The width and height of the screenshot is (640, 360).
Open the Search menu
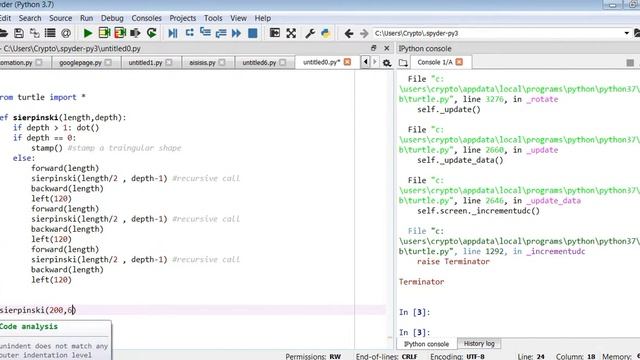[x=30, y=18]
